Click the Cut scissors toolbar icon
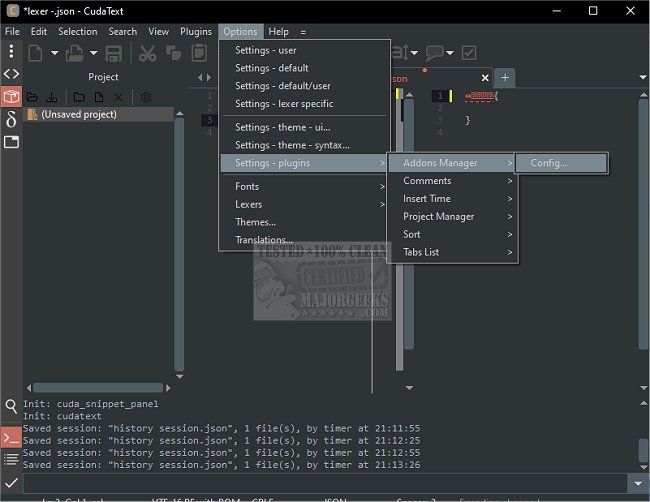This screenshot has width=650, height=502. coord(147,53)
